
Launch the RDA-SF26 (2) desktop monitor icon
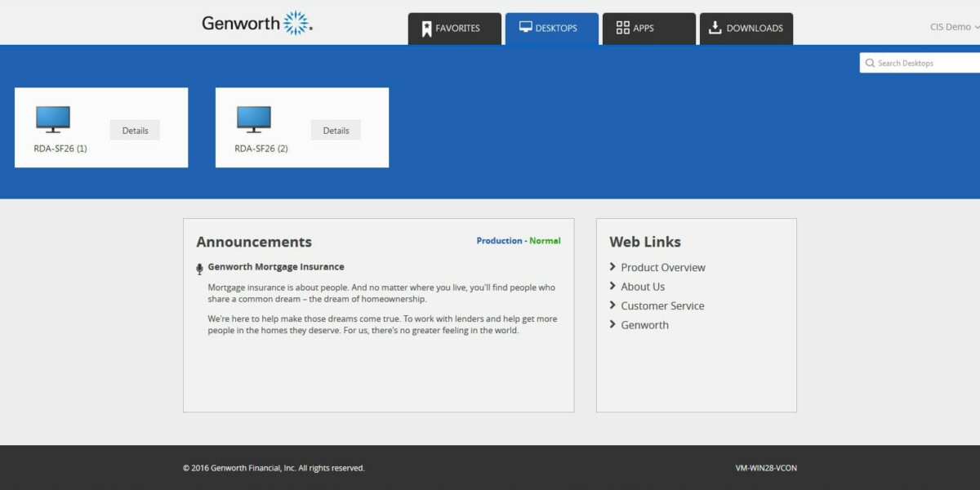point(254,119)
